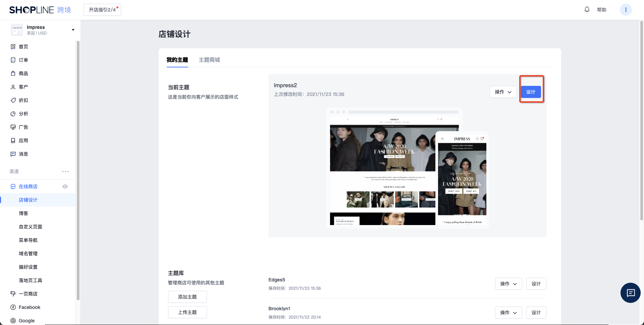
Task: Open 客户 from the left sidebar
Action: coord(23,87)
